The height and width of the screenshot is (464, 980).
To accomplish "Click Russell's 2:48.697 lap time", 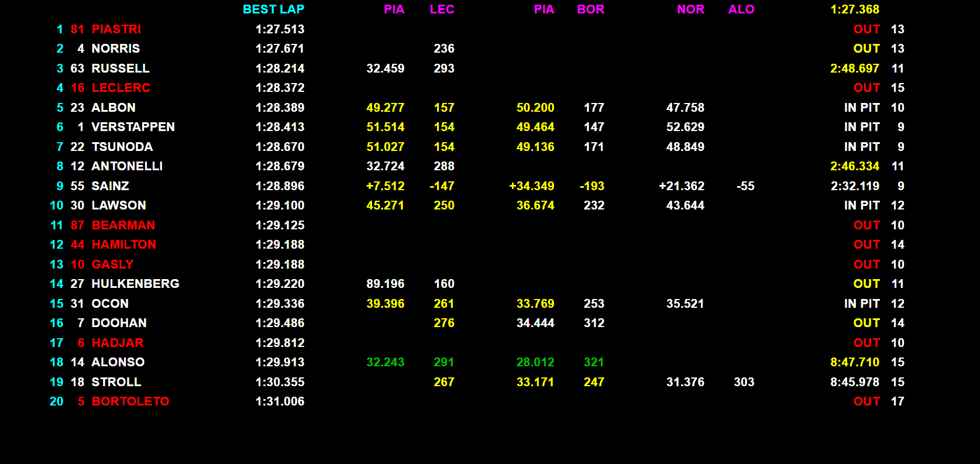I will pyautogui.click(x=854, y=68).
